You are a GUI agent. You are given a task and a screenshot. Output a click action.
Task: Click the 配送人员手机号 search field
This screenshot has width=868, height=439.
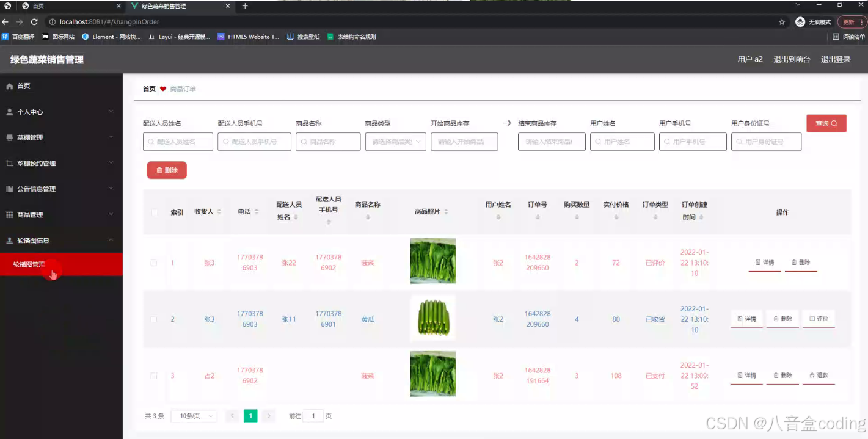coord(254,142)
